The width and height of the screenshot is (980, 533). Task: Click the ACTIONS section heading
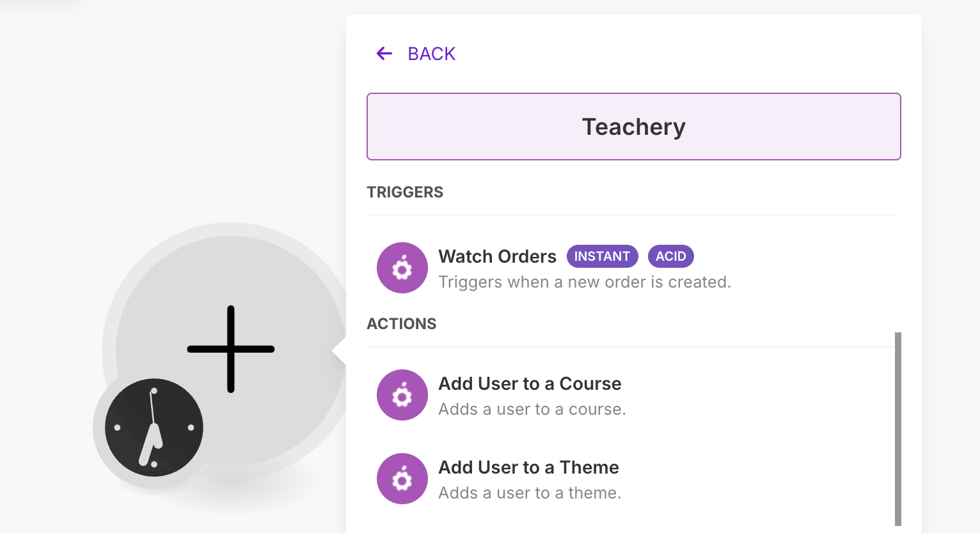pos(402,324)
